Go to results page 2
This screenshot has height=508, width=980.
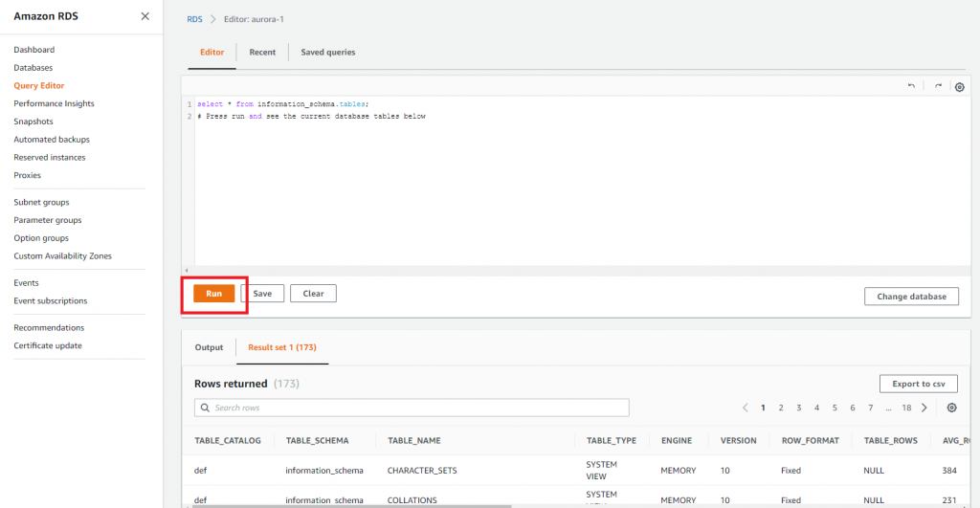781,408
